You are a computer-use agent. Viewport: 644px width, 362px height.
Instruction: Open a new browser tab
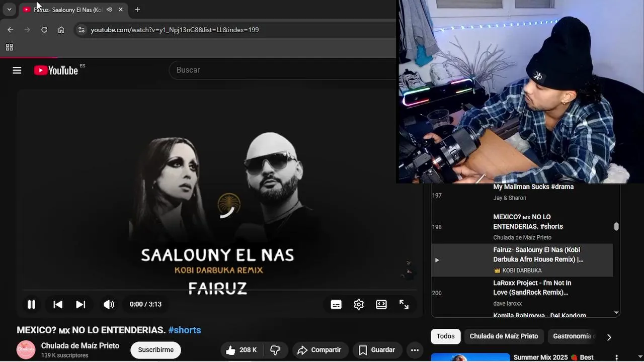pyautogui.click(x=137, y=10)
